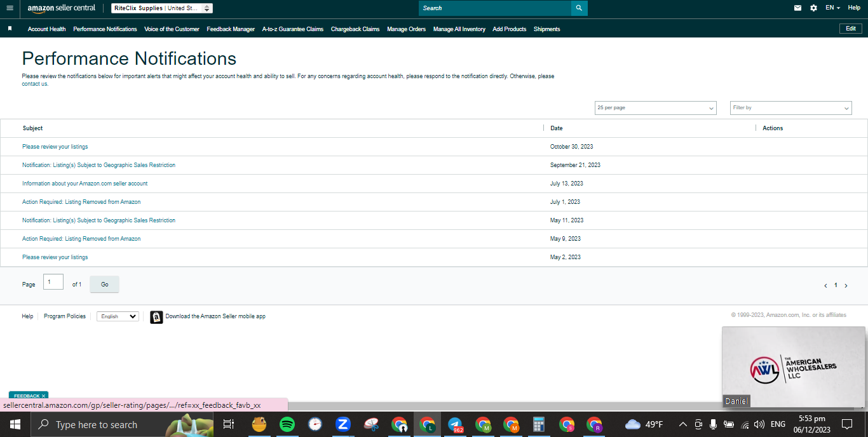
Task: Open October 30 Please review your listings
Action: (55, 147)
